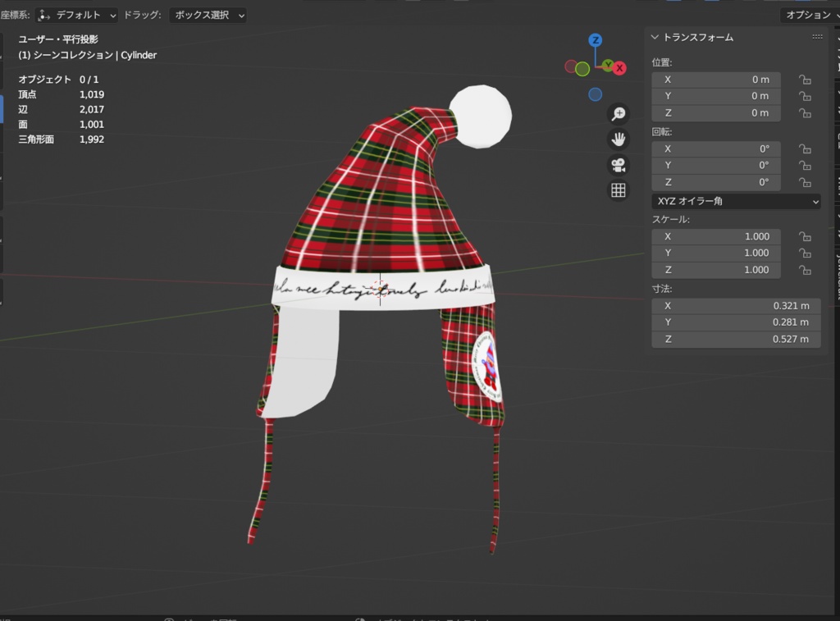Click the blue Z axis gizmo handle
Image resolution: width=840 pixels, height=621 pixels.
point(596,40)
